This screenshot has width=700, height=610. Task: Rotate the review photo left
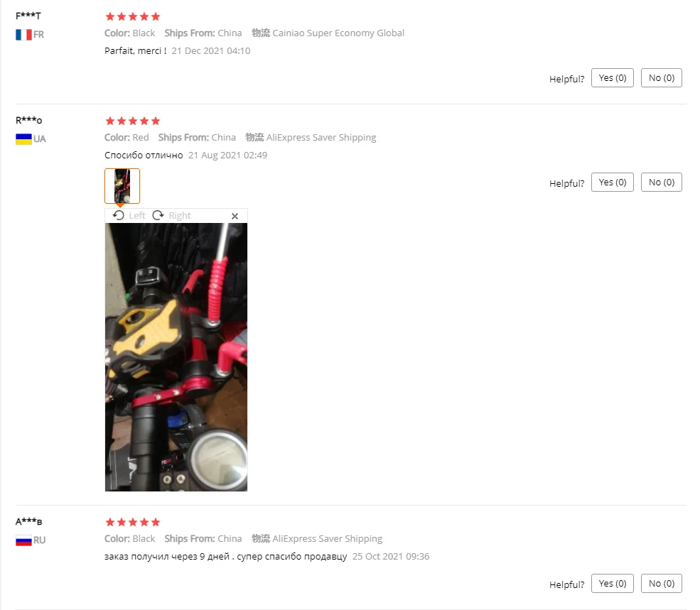(118, 216)
